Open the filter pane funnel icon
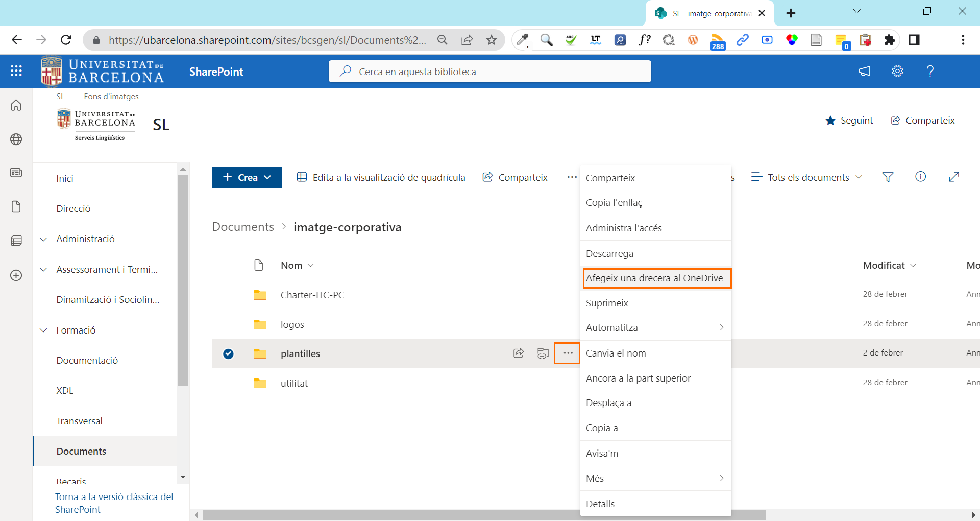Viewport: 980px width, 521px height. [x=888, y=177]
